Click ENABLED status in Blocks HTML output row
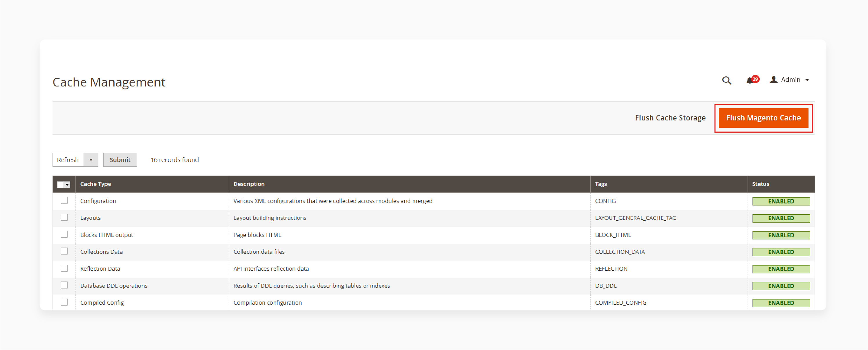The height and width of the screenshot is (350, 868). coord(781,235)
